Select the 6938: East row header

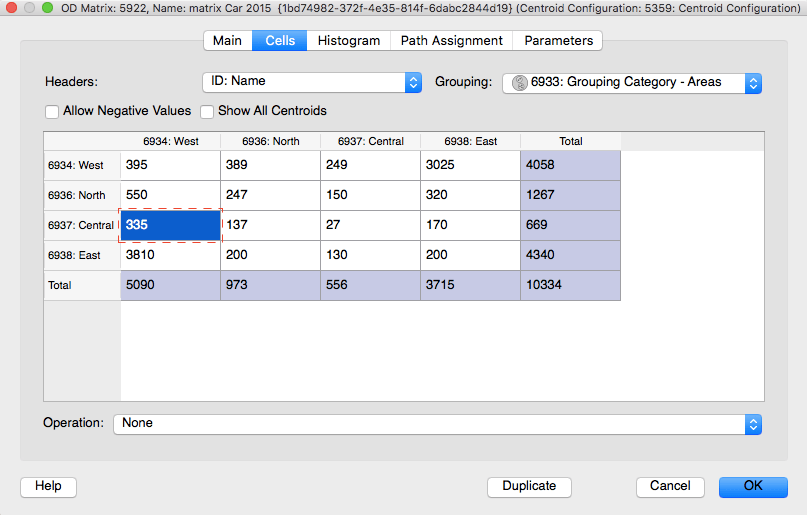82,255
